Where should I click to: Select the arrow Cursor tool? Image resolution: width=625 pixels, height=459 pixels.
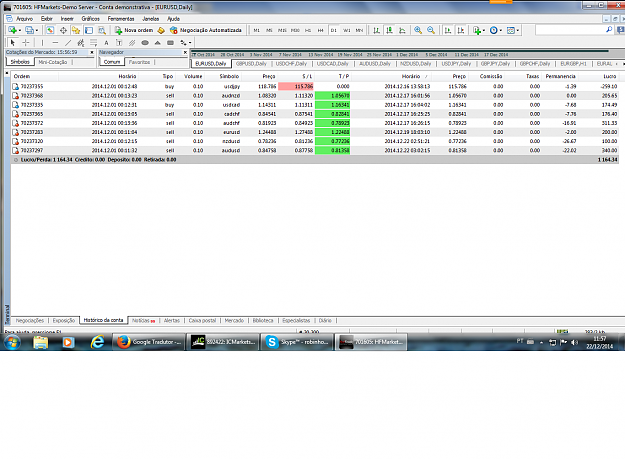[x=13, y=43]
